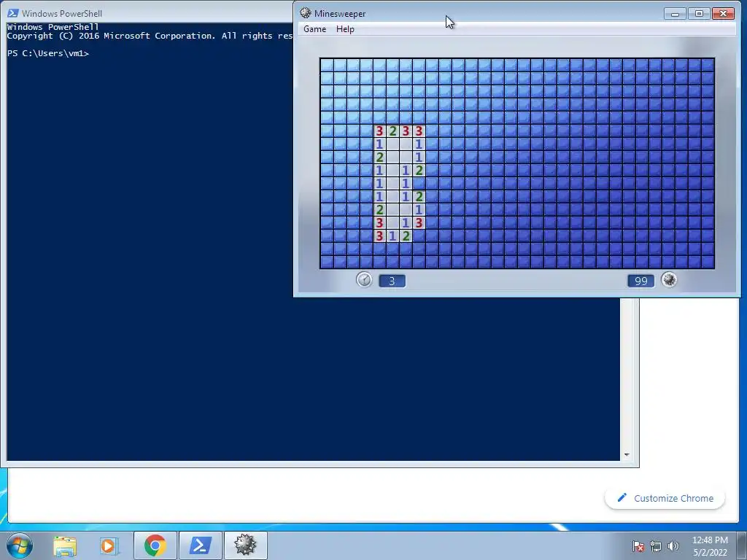Screen dimensions: 747x560
Task: Click the PowerShell scrollbar down arrow
Action: point(627,455)
